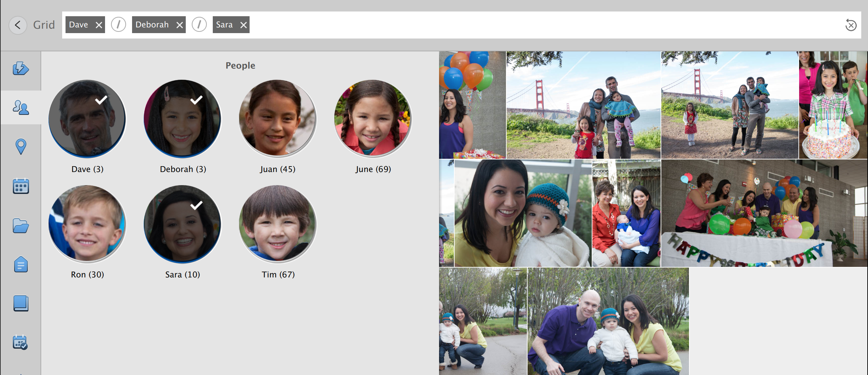The width and height of the screenshot is (868, 375).
Task: Uncheck Deborah's selected face circle
Action: point(182,119)
